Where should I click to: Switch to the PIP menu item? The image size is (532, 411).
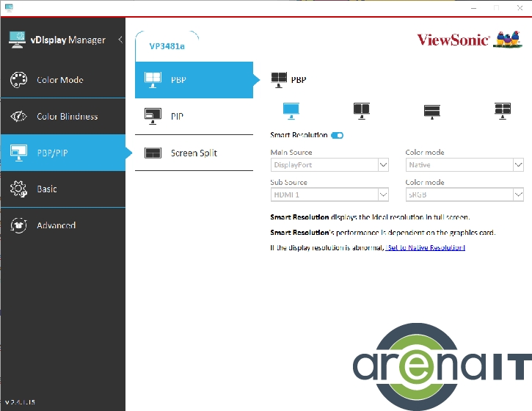pyautogui.click(x=194, y=117)
